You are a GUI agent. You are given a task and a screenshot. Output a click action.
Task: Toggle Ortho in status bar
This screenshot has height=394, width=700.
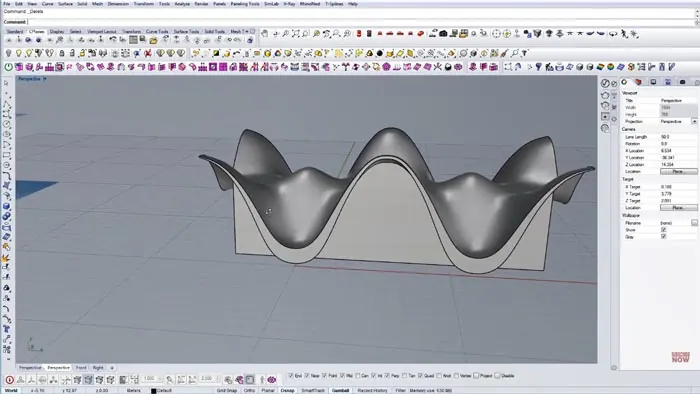tap(250, 390)
